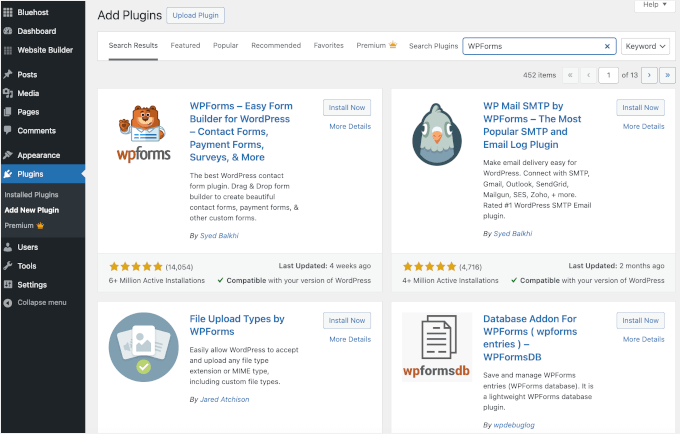This screenshot has width=680, height=434.
Task: Open the Keyword search type dropdown
Action: [645, 46]
